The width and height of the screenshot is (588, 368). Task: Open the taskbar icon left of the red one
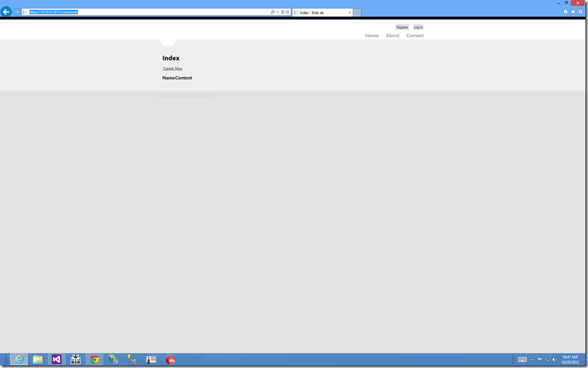(151, 360)
